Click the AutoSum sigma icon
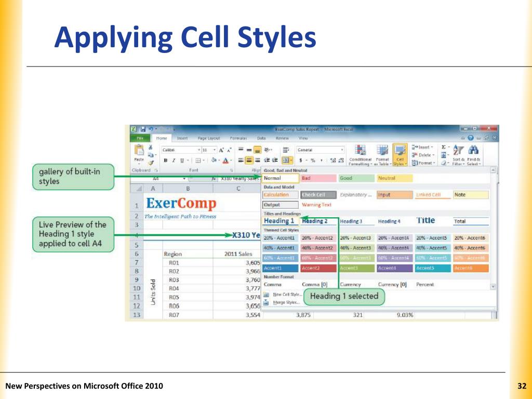Viewport: 532px width, 399px height. click(444, 147)
